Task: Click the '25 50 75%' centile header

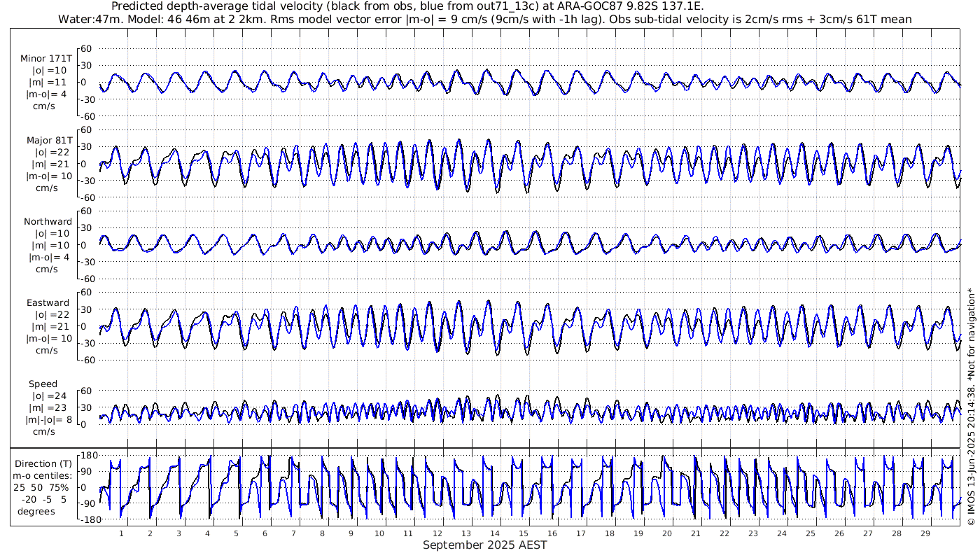Action: point(43,487)
